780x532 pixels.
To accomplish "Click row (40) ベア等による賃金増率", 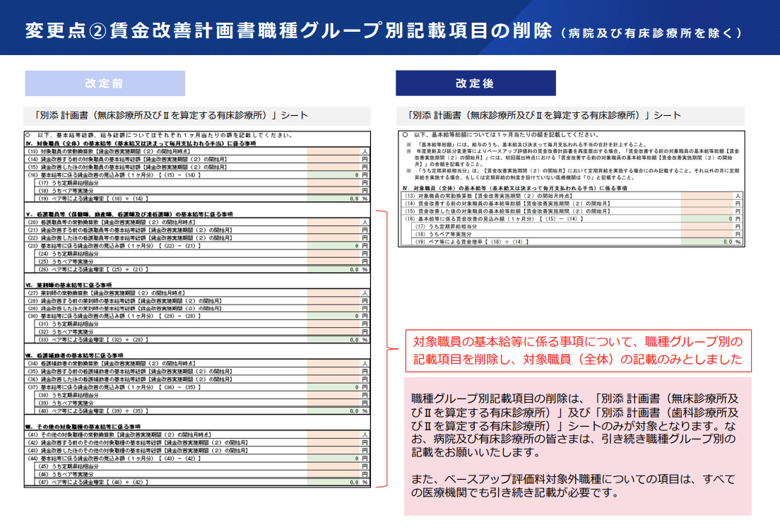I will [203, 411].
